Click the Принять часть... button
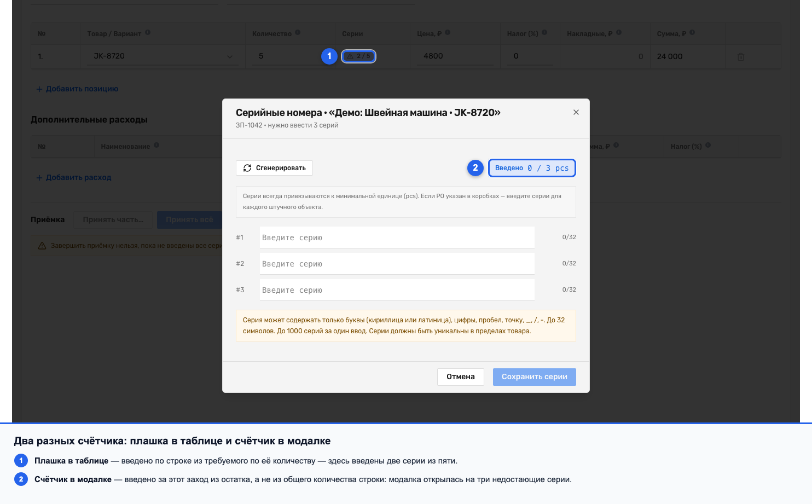Image resolution: width=812 pixels, height=504 pixels. pyautogui.click(x=113, y=219)
